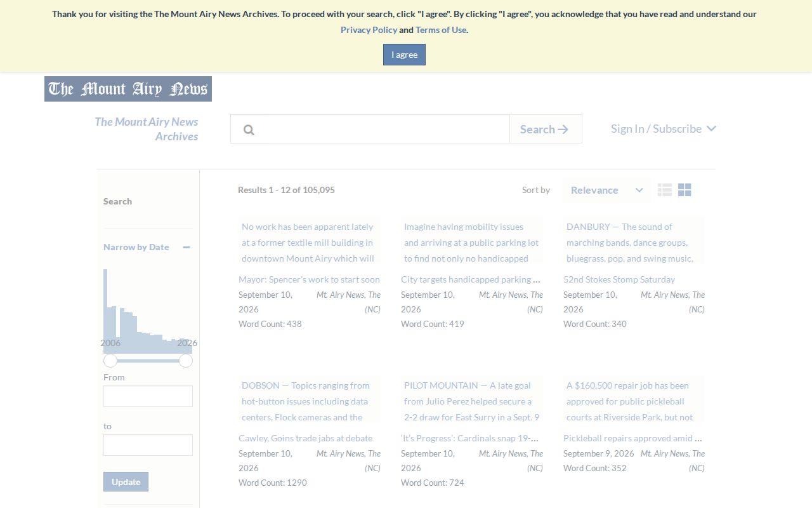Open the Terms of Use link
This screenshot has width=812, height=508.
click(441, 30)
